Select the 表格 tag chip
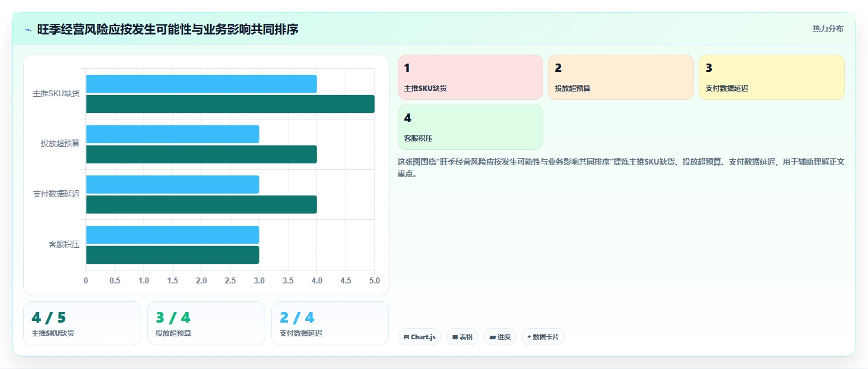Image resolution: width=868 pixels, height=369 pixels. coord(462,337)
